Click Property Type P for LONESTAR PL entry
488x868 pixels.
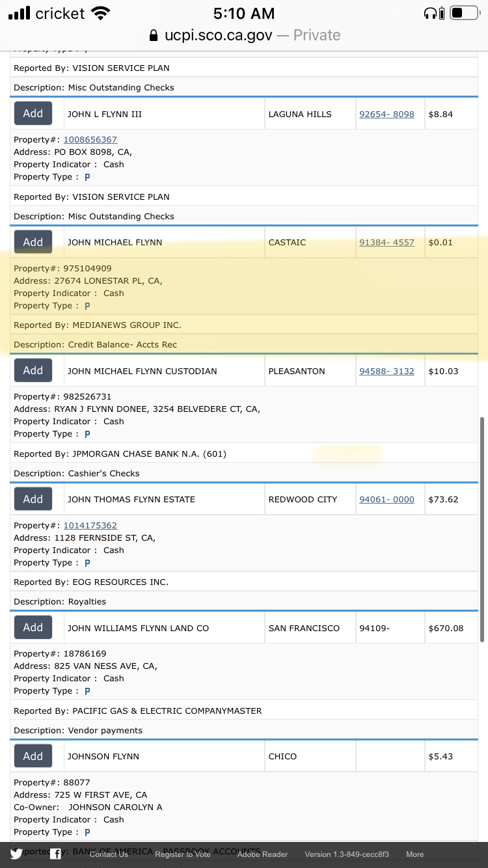(87, 306)
